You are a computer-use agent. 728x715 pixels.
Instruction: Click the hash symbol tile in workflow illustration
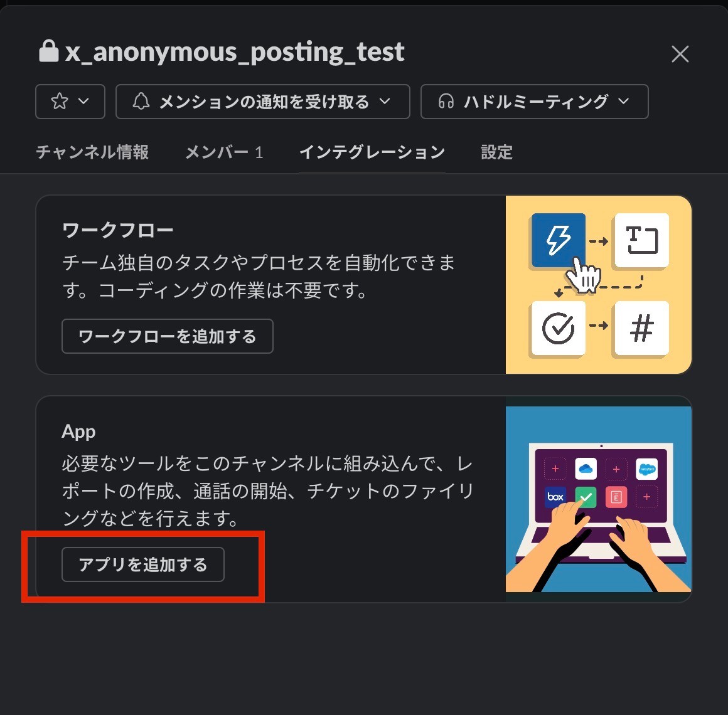coord(641,327)
